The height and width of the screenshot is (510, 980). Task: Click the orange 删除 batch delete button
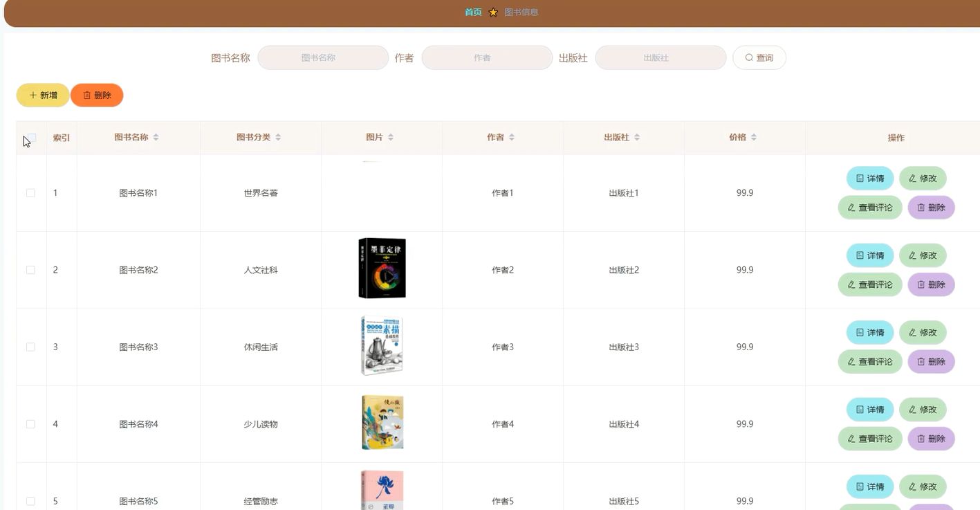coord(97,95)
